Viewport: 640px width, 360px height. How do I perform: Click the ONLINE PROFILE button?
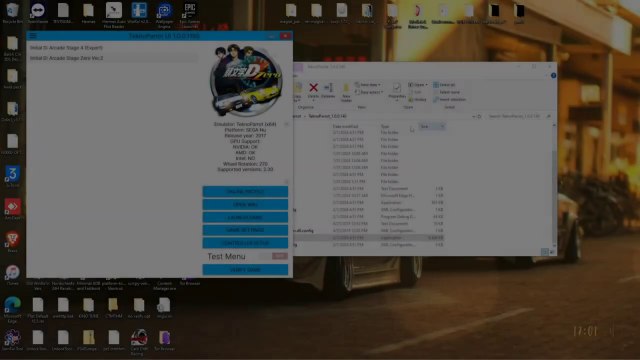coord(245,191)
